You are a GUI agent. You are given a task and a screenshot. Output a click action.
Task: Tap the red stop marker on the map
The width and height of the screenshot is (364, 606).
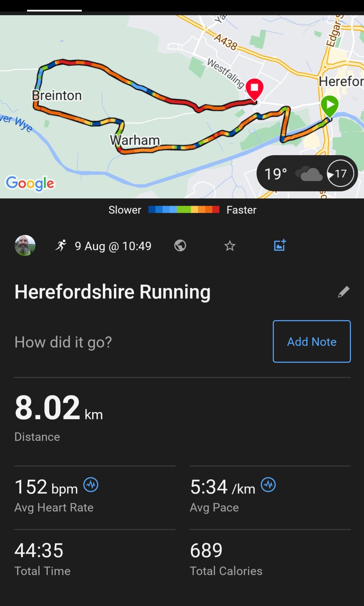[x=254, y=89]
